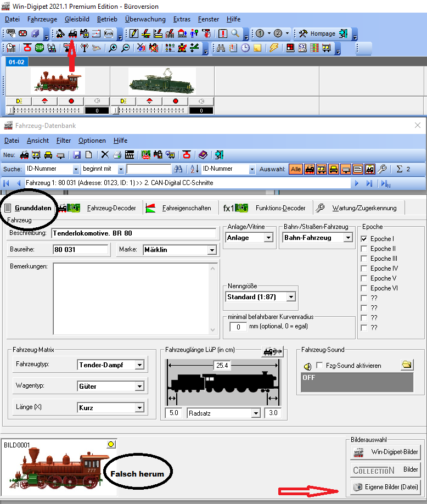Check Fzg-Sound aktivieren
The width and height of the screenshot is (427, 504).
pos(320,366)
